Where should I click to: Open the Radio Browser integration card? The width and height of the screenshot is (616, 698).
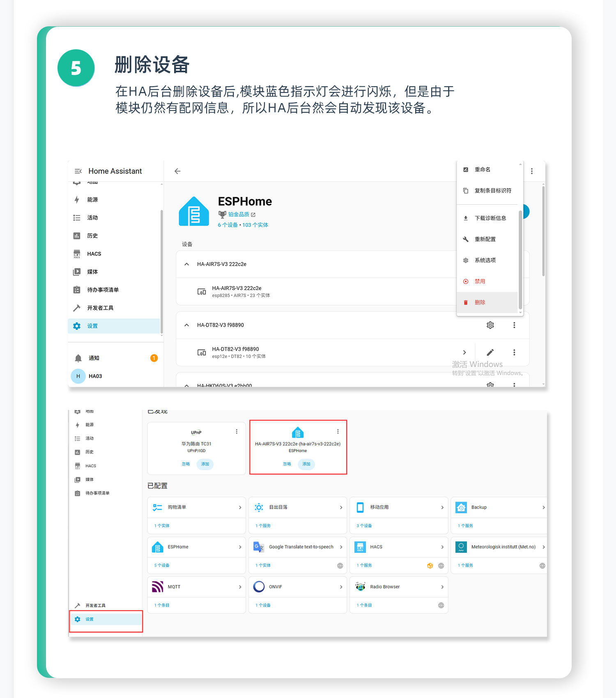[399, 587]
